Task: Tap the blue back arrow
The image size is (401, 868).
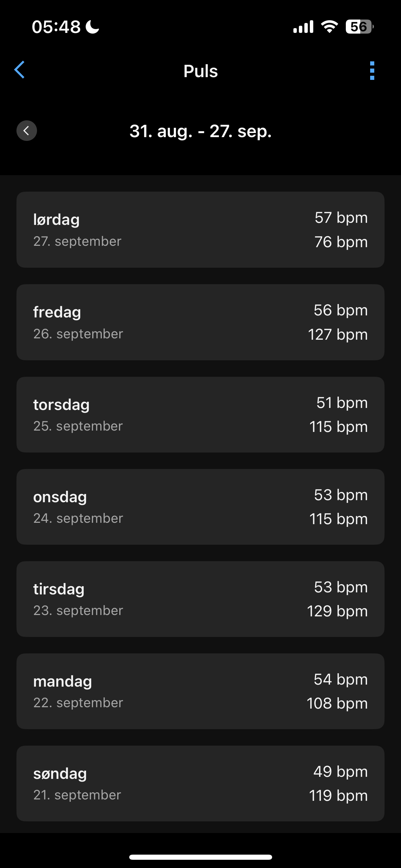Action: click(20, 70)
